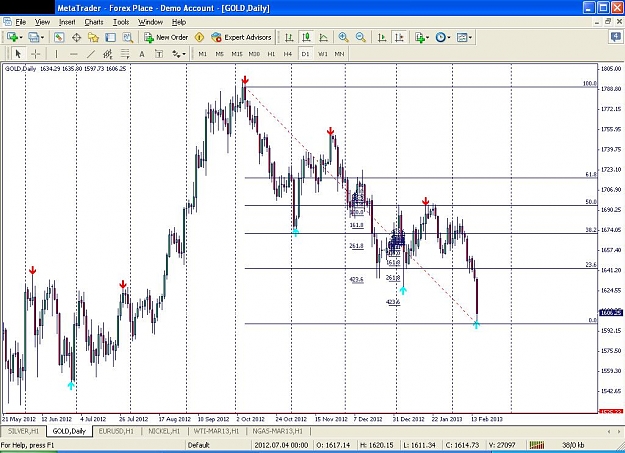Image resolution: width=625 pixels, height=453 pixels.
Task: Switch to candlestick chart display
Action: click(306, 37)
